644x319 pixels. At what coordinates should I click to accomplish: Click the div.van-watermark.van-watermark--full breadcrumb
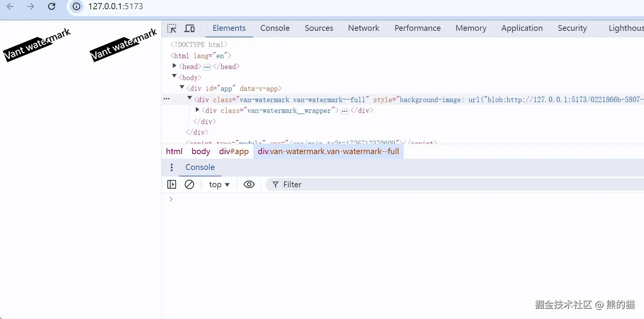click(328, 151)
